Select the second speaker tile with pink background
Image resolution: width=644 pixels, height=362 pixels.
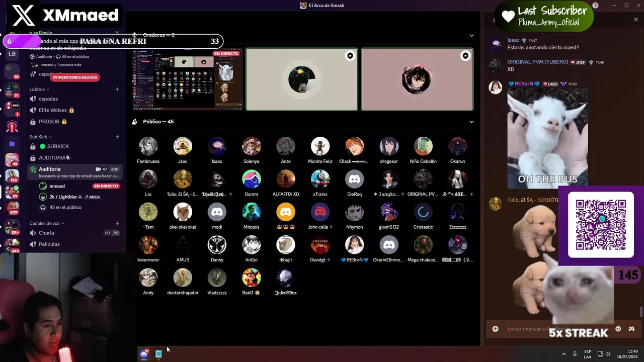click(x=417, y=79)
